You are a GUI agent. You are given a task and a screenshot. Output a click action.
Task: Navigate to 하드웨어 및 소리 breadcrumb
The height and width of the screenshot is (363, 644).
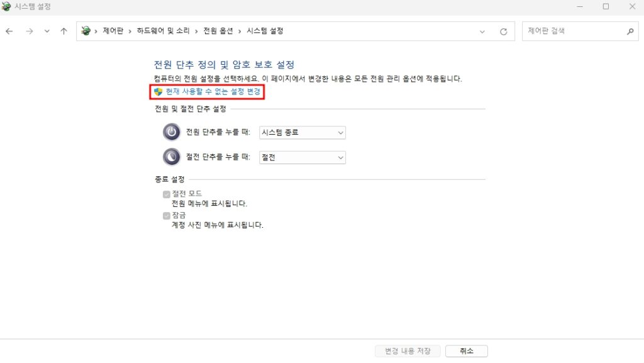pos(163,31)
